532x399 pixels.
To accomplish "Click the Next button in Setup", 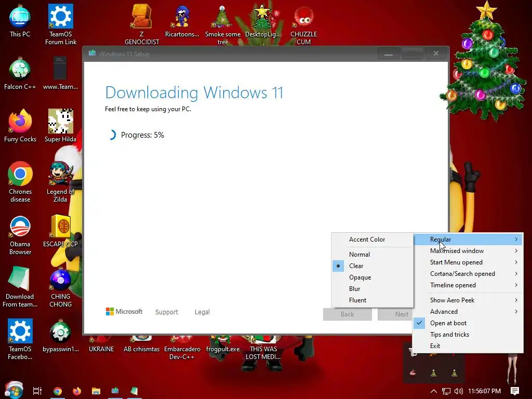I will point(395,314).
